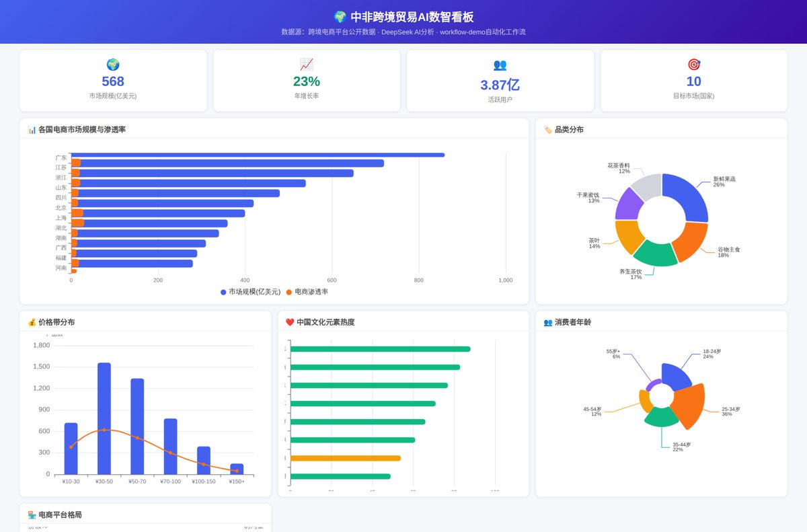Select the grey 花茶香料 12% donut segment
This screenshot has height=532, width=807.
[646, 186]
